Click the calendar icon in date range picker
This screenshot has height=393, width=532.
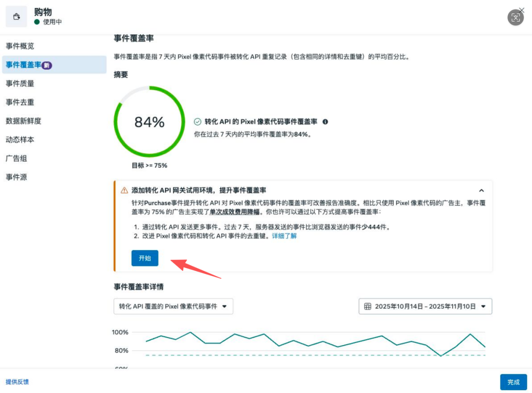click(x=367, y=306)
